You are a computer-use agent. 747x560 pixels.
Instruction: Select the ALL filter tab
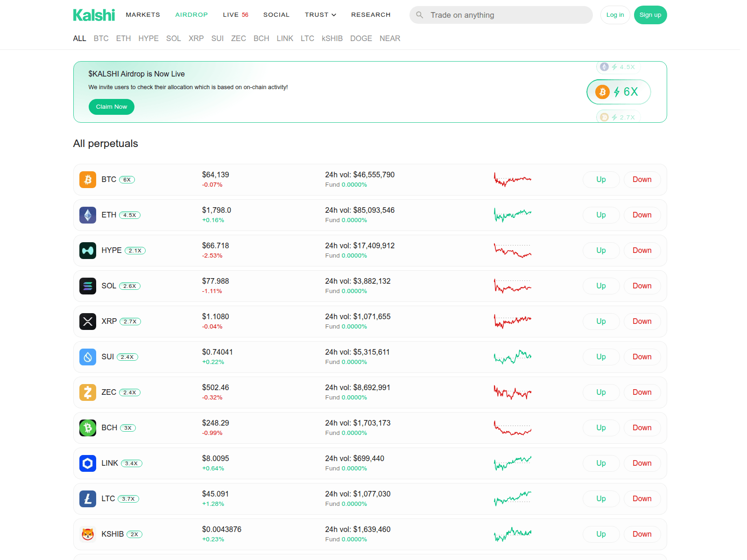80,38
